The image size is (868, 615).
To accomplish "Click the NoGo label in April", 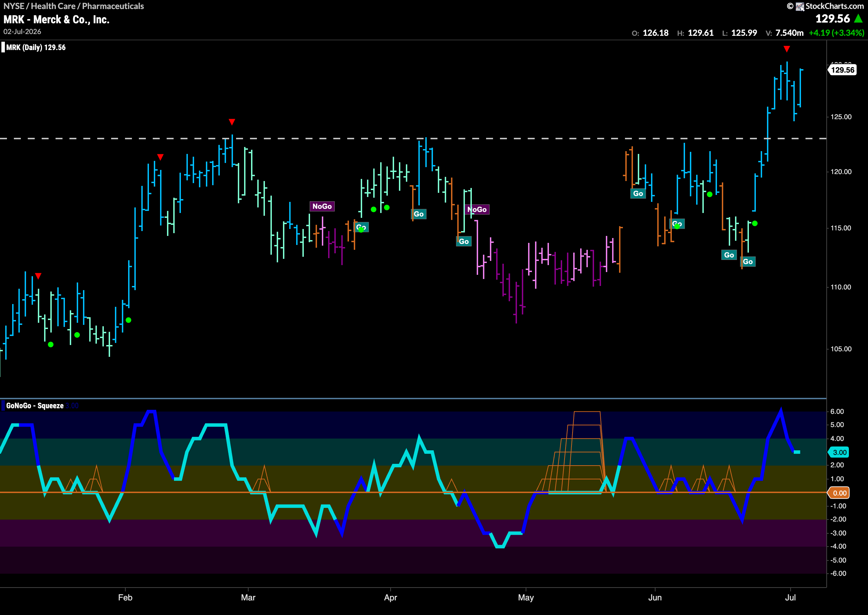I will click(477, 210).
